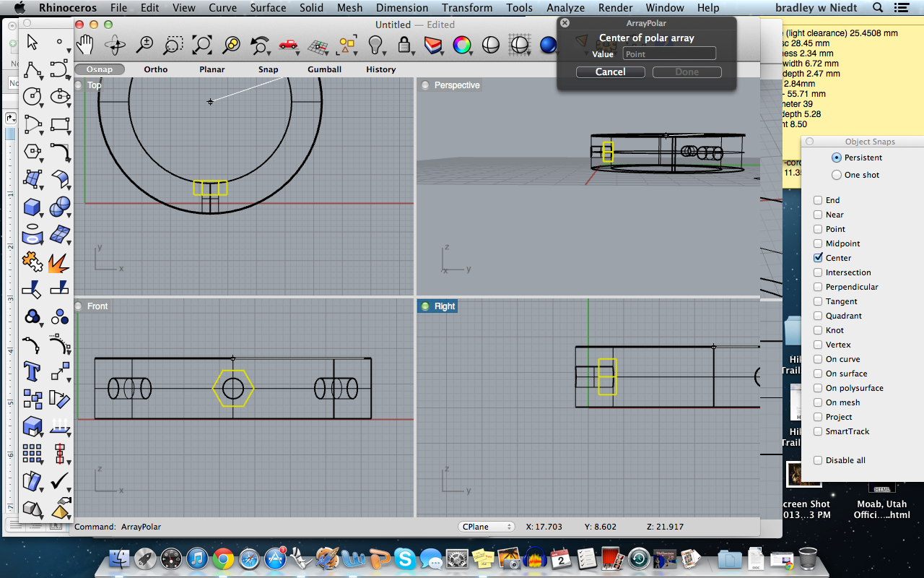This screenshot has height=578, width=924.
Task: Open iTunes from the Dock
Action: [x=197, y=558]
